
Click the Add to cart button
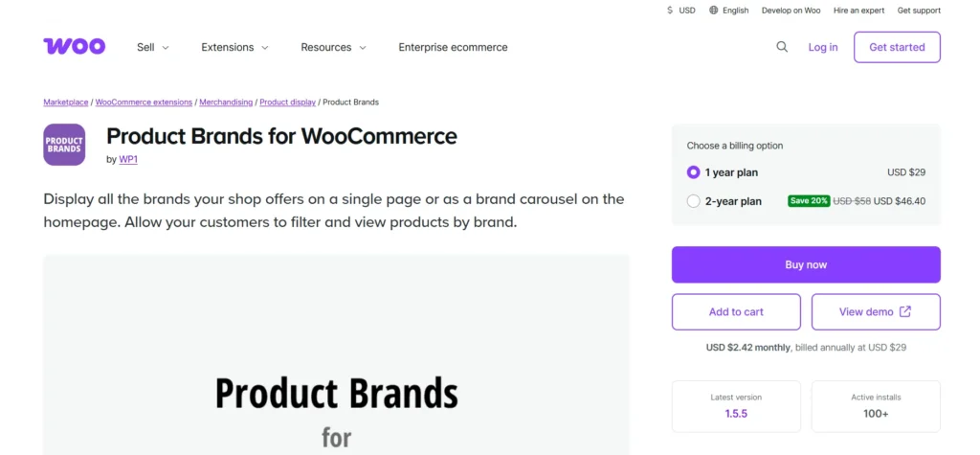(x=736, y=311)
